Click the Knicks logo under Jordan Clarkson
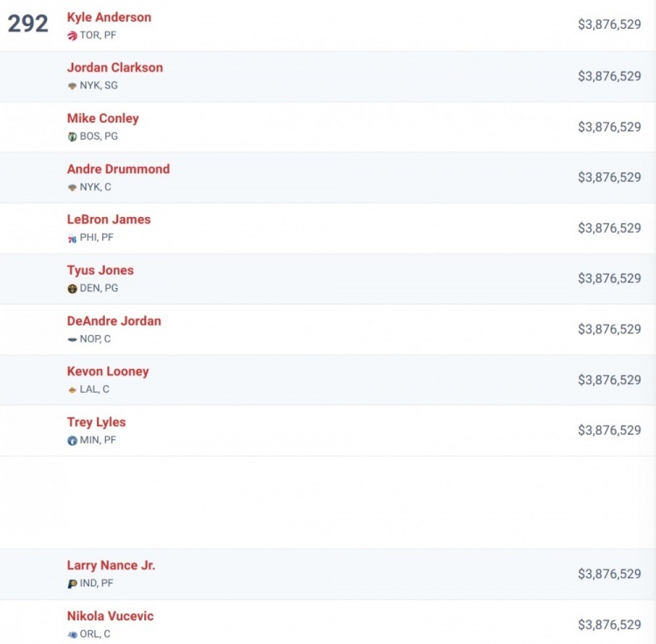 tap(73, 87)
